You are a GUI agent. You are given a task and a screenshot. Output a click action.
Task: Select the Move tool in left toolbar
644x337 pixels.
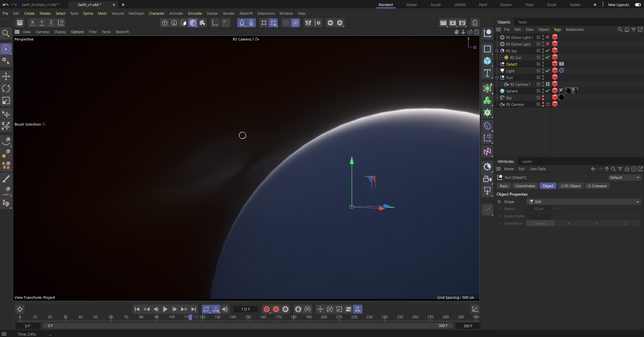point(6,76)
